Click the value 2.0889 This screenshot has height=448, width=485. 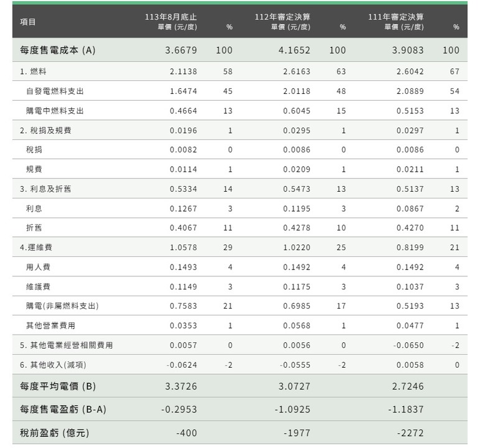click(410, 91)
